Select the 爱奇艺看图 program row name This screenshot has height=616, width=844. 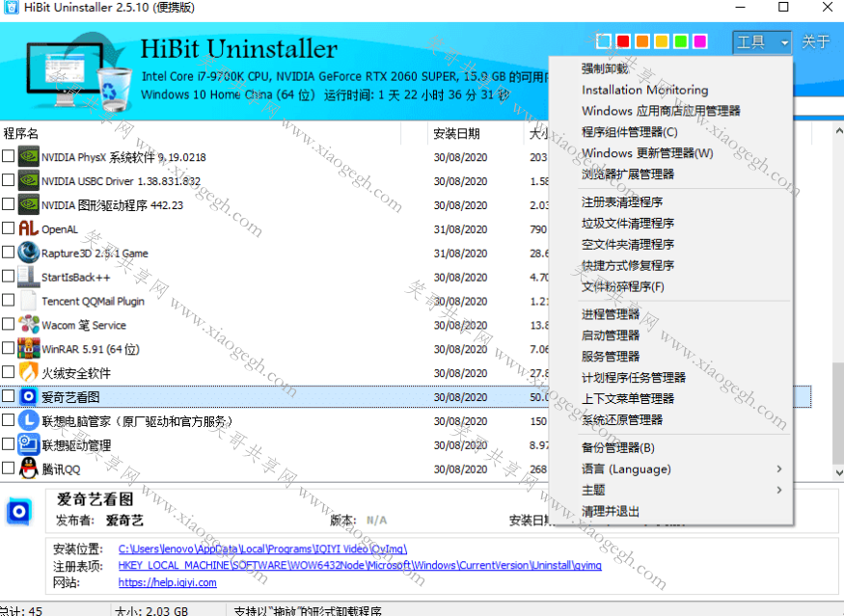70,397
